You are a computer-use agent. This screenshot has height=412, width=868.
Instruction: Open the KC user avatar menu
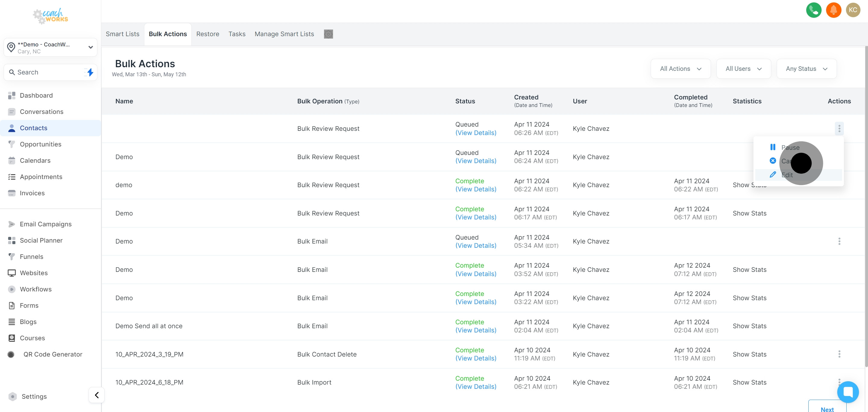click(x=853, y=10)
